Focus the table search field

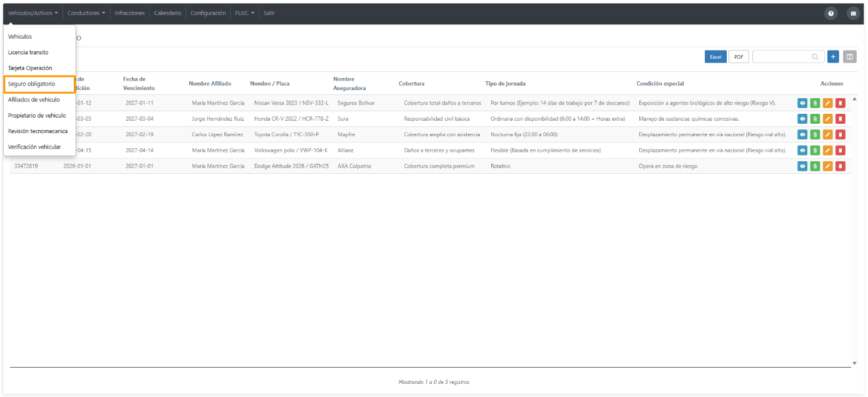[788, 57]
